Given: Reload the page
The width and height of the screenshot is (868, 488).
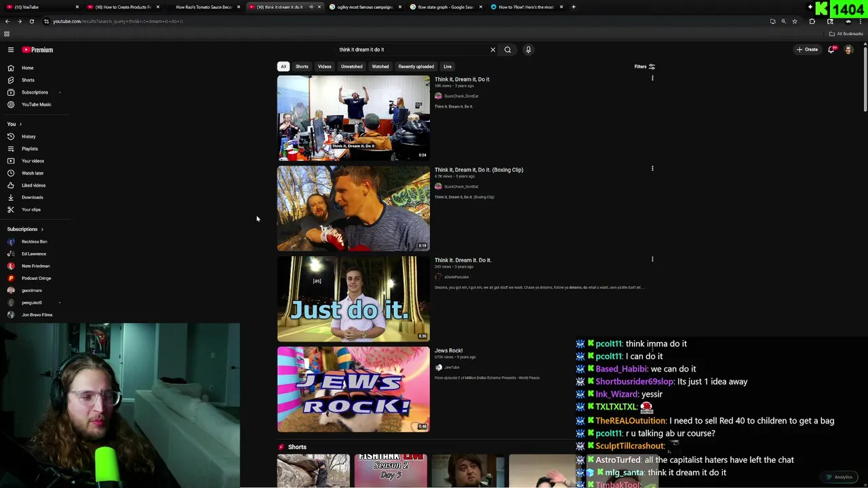Looking at the screenshot, I should click(31, 21).
